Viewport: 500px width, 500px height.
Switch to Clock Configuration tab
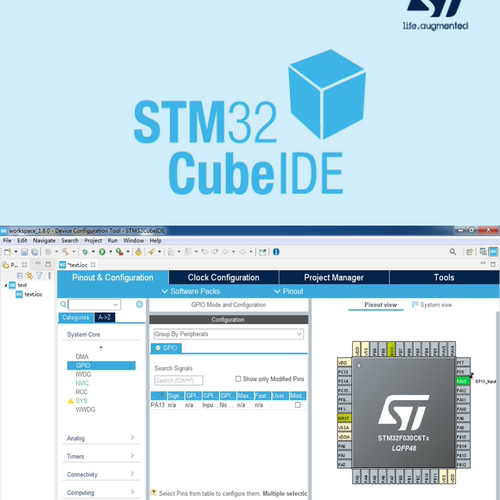tap(223, 277)
